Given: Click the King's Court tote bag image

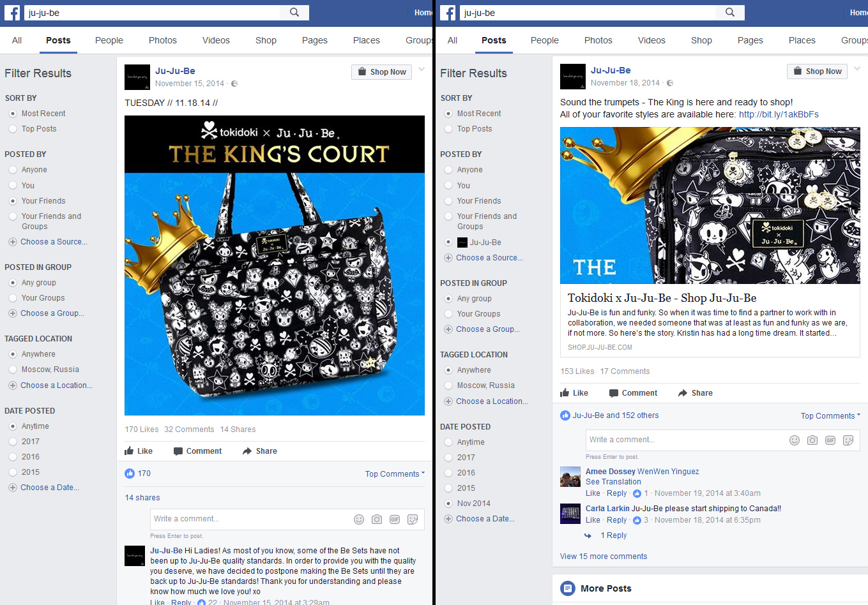Looking at the screenshot, I should [x=275, y=265].
